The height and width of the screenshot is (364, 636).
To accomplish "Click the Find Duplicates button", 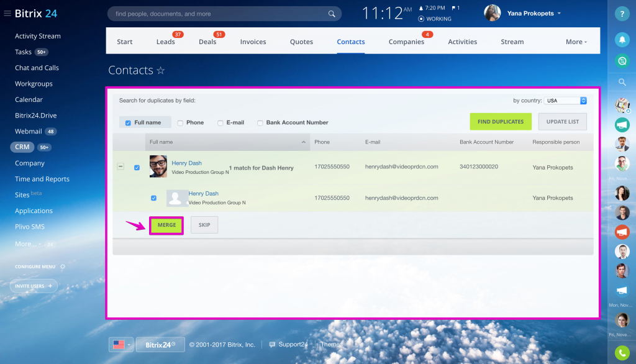I will pos(501,122).
